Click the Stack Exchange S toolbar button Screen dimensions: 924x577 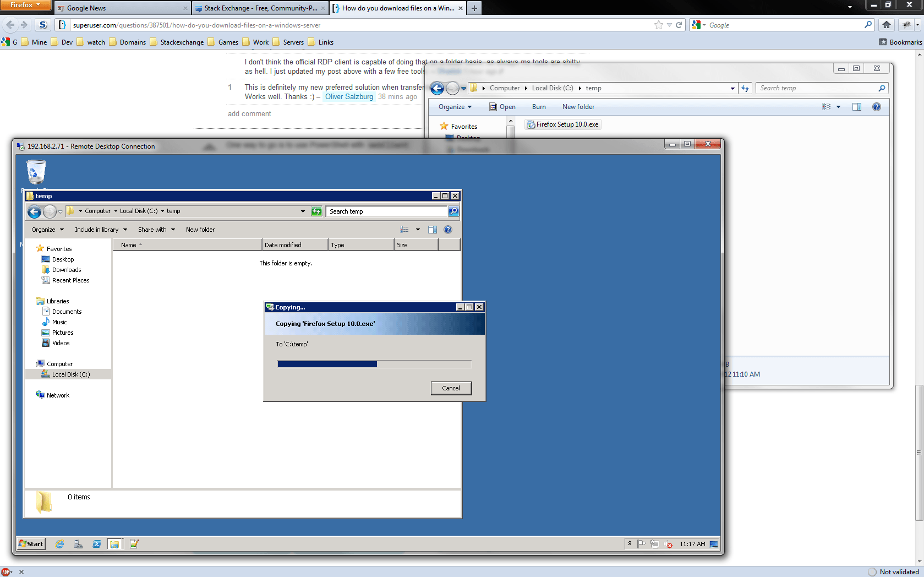tap(43, 25)
